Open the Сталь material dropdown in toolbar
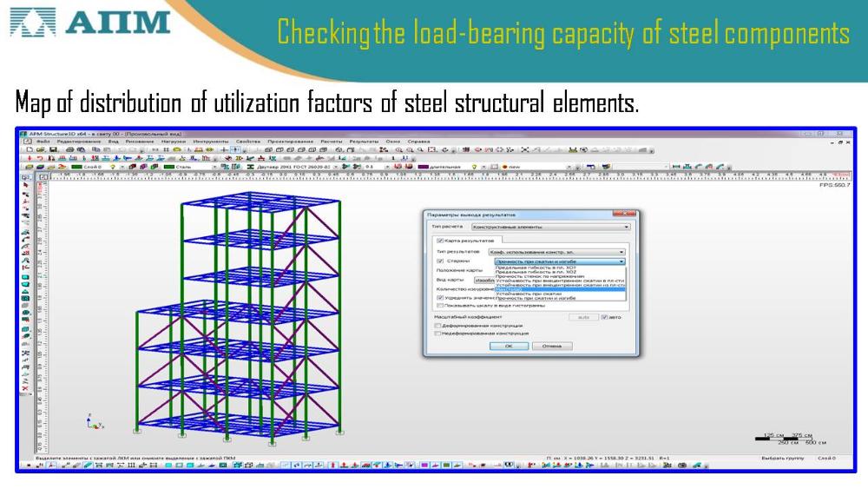This screenshot has height=489, width=868. (214, 167)
